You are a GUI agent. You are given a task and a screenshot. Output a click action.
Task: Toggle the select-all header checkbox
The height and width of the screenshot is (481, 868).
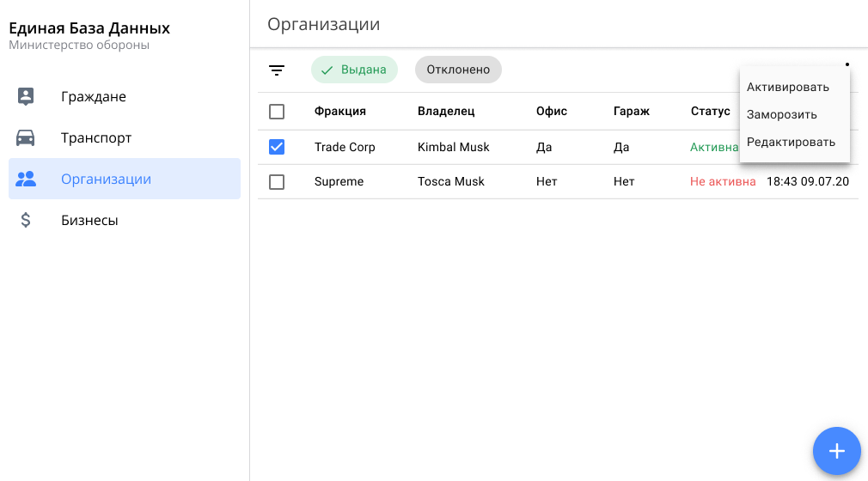(x=277, y=112)
